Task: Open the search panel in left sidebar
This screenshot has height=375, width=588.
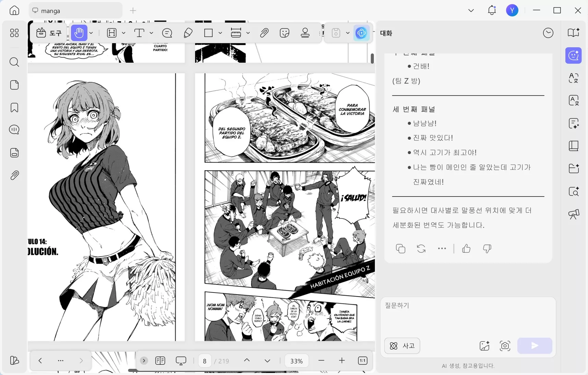Action: coord(14,62)
